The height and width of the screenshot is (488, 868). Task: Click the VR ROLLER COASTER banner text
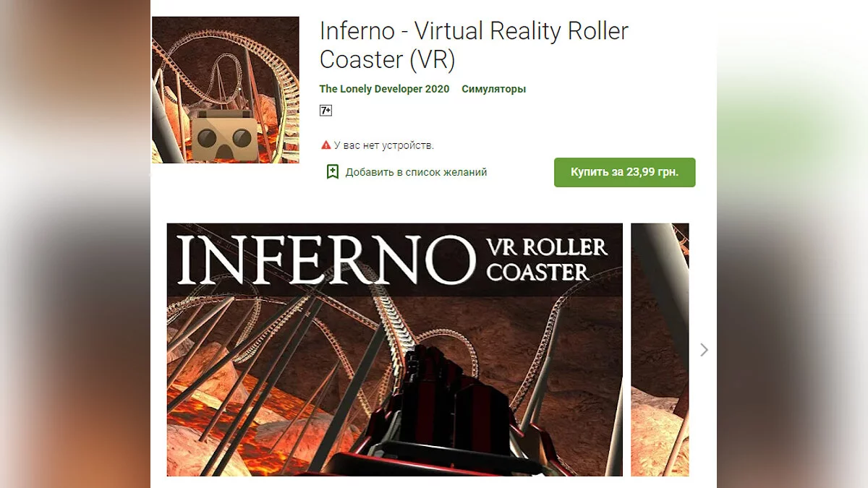pos(546,260)
